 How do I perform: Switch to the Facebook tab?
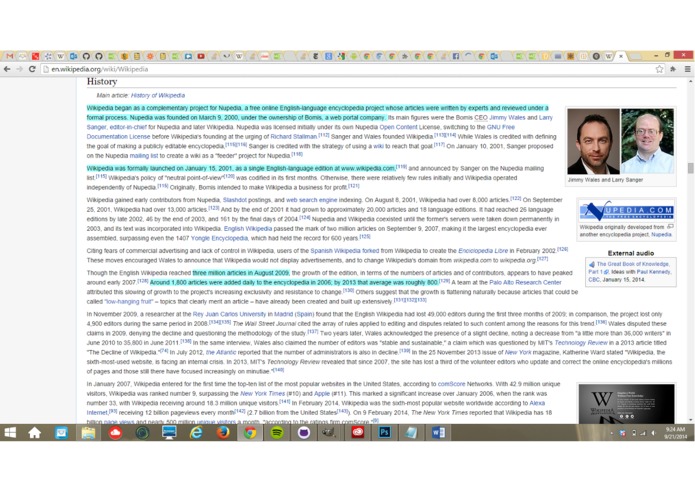[456, 56]
